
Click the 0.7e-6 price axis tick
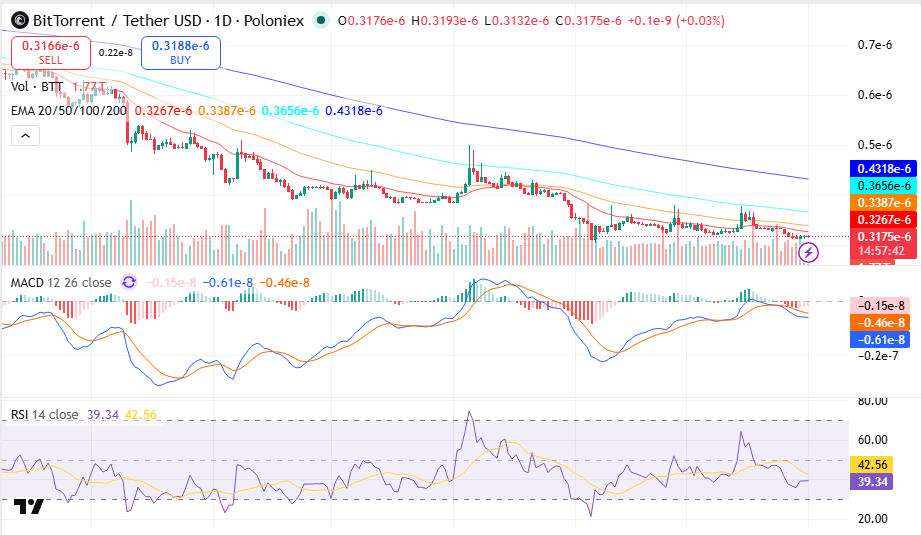click(875, 45)
